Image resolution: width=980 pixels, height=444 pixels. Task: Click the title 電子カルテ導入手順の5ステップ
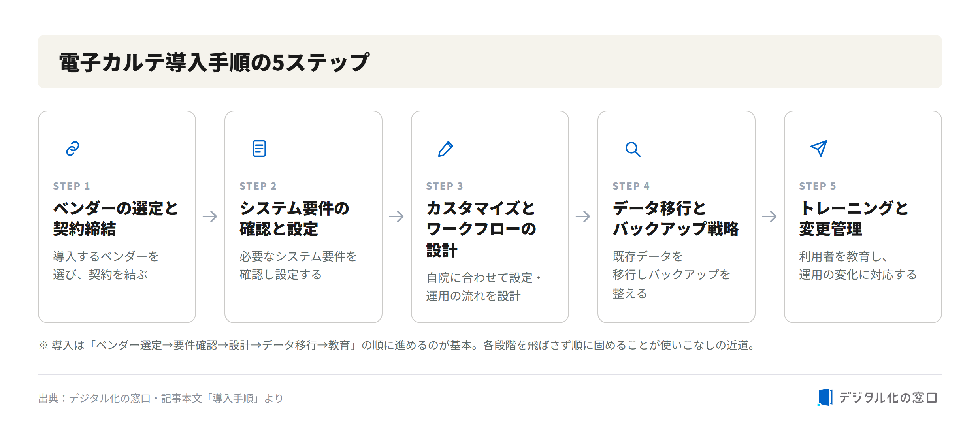pos(214,62)
